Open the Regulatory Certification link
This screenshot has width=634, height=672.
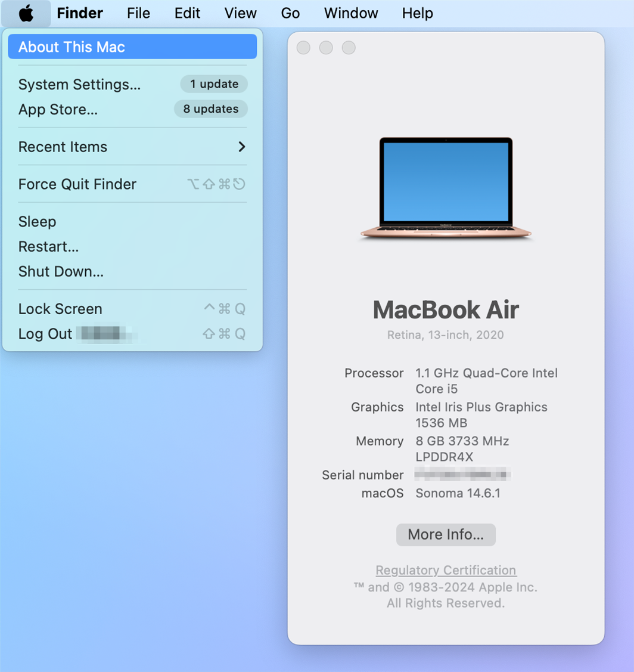click(x=445, y=570)
